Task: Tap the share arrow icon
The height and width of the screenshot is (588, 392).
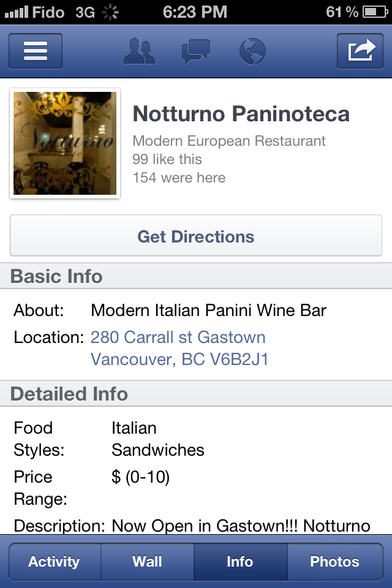Action: (x=360, y=51)
